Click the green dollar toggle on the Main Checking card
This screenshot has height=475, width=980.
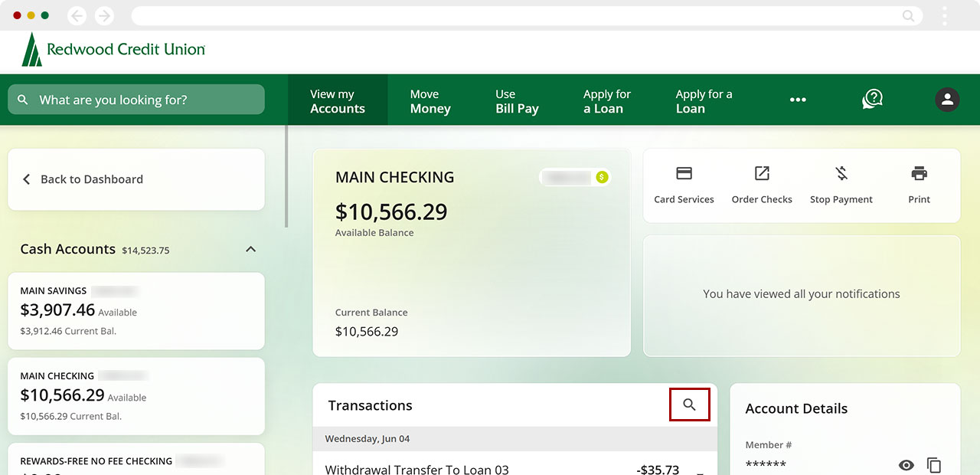tap(602, 177)
